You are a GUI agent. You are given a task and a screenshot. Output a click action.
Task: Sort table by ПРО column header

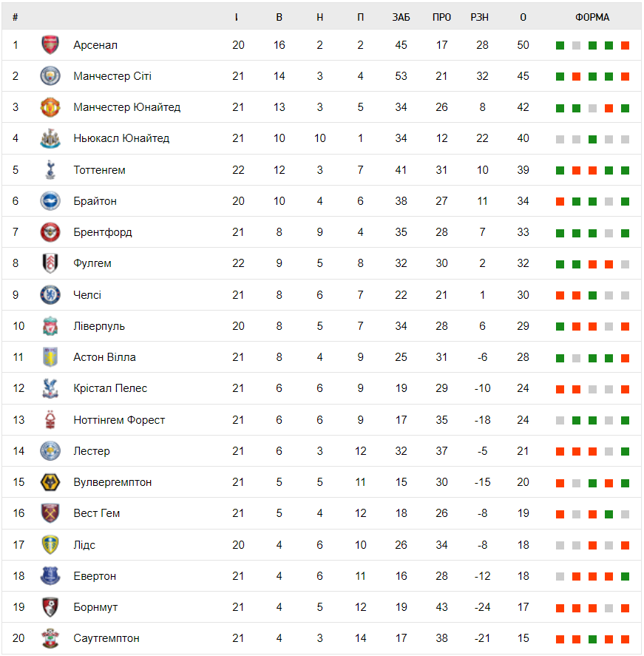(441, 17)
